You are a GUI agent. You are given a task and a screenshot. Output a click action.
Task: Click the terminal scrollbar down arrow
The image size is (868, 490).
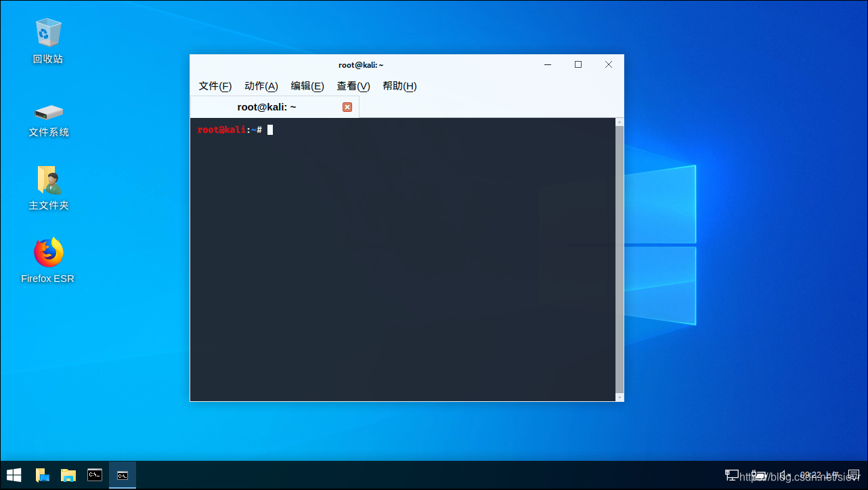click(619, 396)
